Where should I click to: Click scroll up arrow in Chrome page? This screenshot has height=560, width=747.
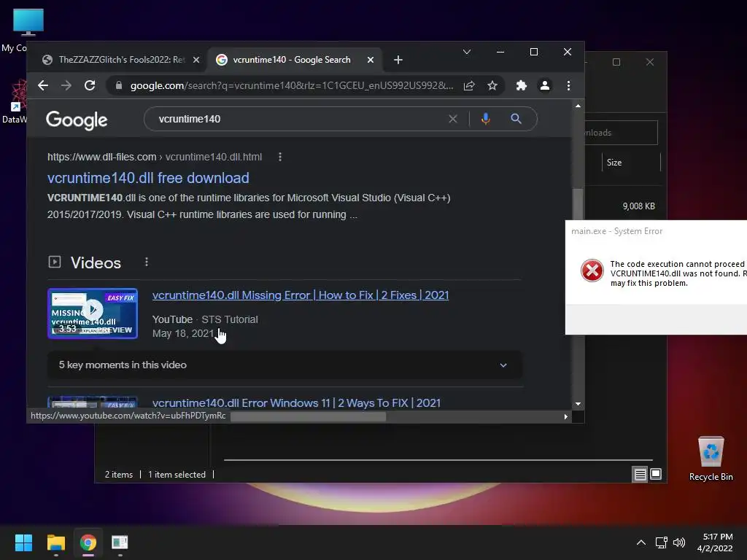click(x=578, y=106)
